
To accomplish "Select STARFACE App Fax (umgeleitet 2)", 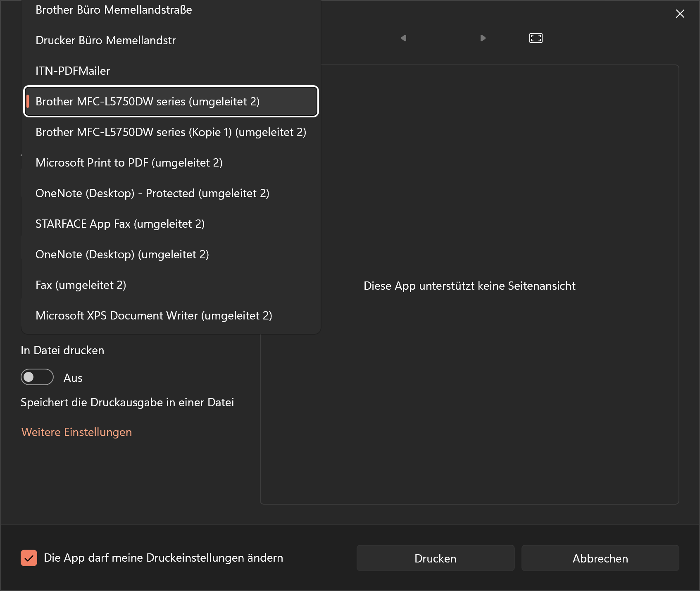I will click(171, 224).
